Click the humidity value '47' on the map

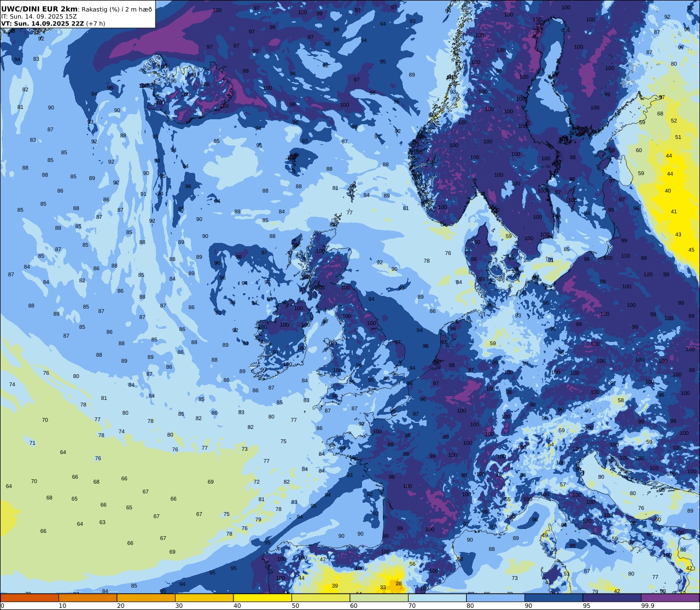323,559
